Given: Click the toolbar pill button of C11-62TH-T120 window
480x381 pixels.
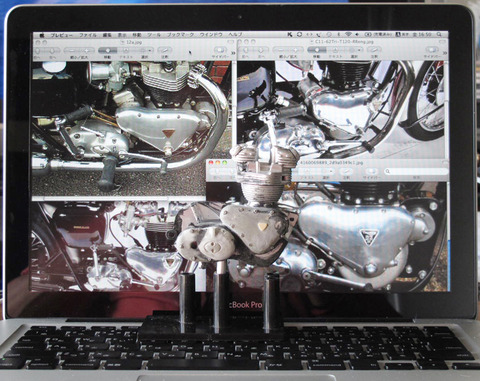Looking at the screenshot, I should [x=443, y=42].
